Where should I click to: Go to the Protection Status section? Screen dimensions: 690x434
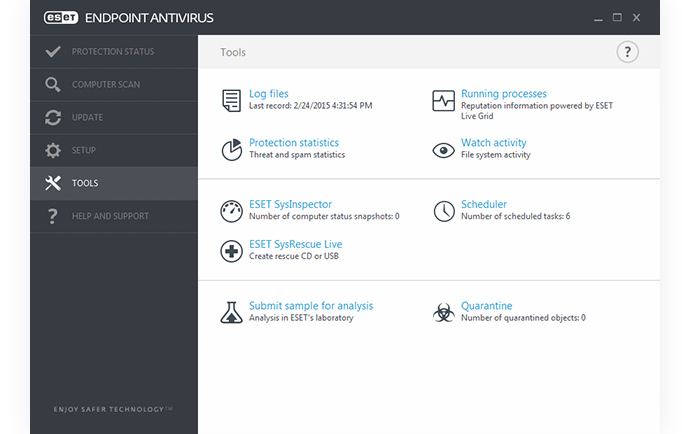point(114,51)
